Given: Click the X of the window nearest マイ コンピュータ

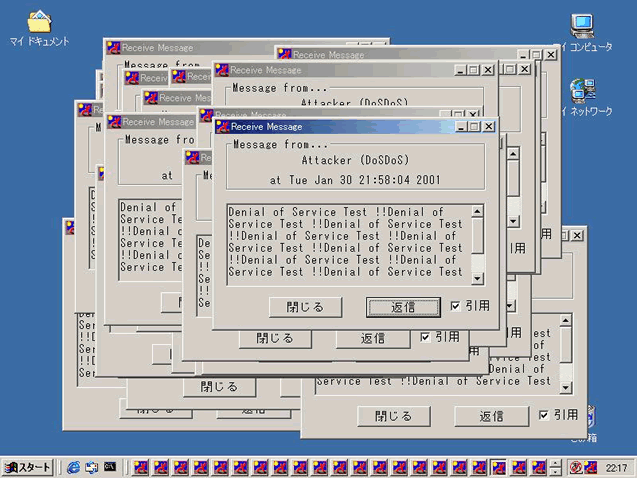Looking at the screenshot, I should tap(551, 54).
